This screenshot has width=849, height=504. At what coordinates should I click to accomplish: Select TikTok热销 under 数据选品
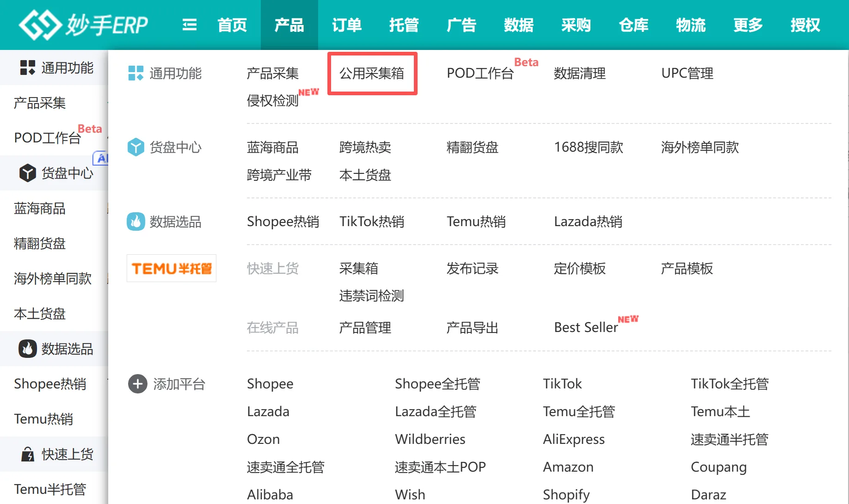point(372,221)
